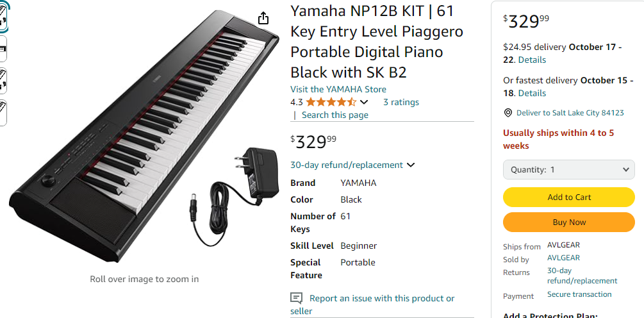The image size is (644, 318).
Task: Click the Buy Now button
Action: 569,222
